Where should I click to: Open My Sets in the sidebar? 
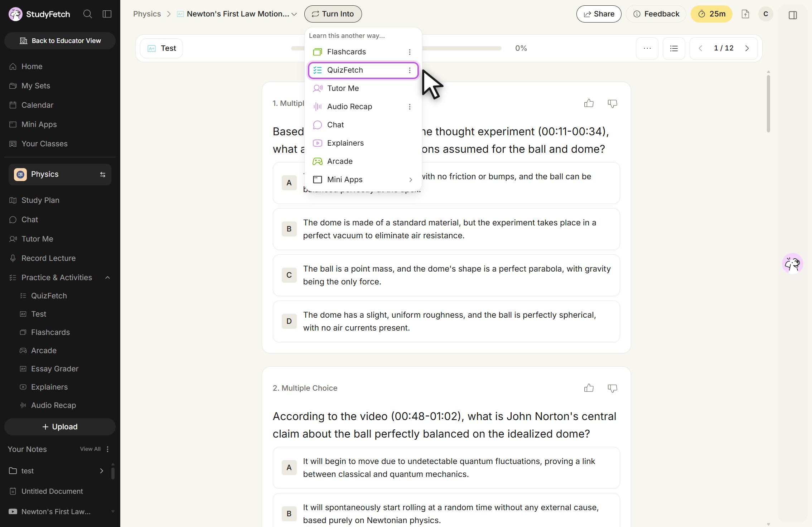pyautogui.click(x=60, y=86)
